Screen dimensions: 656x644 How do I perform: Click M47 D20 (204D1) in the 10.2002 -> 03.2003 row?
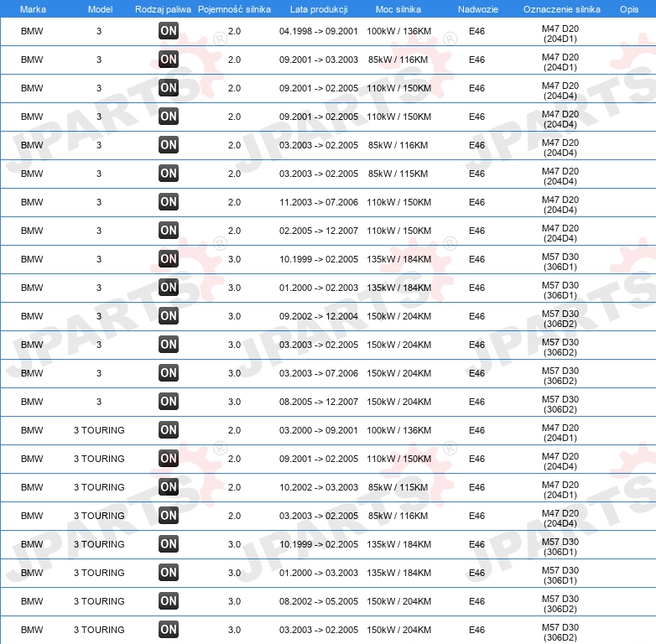point(560,490)
